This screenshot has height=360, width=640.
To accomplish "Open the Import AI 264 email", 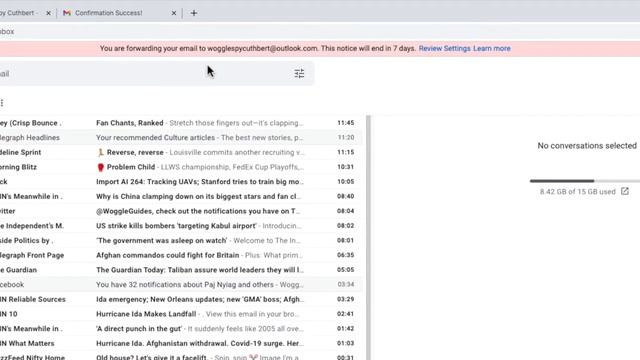I will coord(181,182).
